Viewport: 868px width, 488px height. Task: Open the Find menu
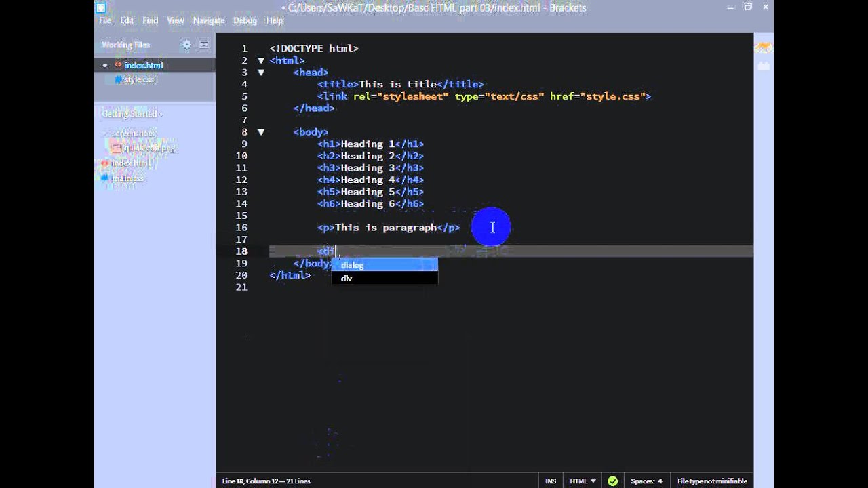click(150, 21)
